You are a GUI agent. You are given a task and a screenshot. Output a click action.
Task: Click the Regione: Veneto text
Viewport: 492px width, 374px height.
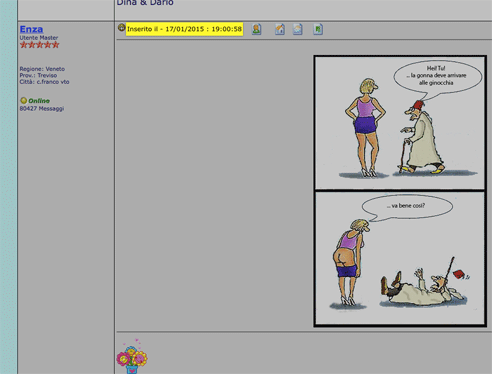[x=42, y=69]
